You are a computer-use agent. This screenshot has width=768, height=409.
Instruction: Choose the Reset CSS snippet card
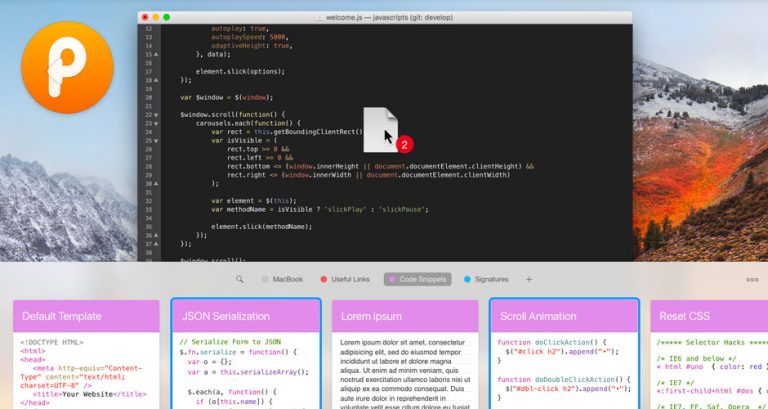[708, 355]
